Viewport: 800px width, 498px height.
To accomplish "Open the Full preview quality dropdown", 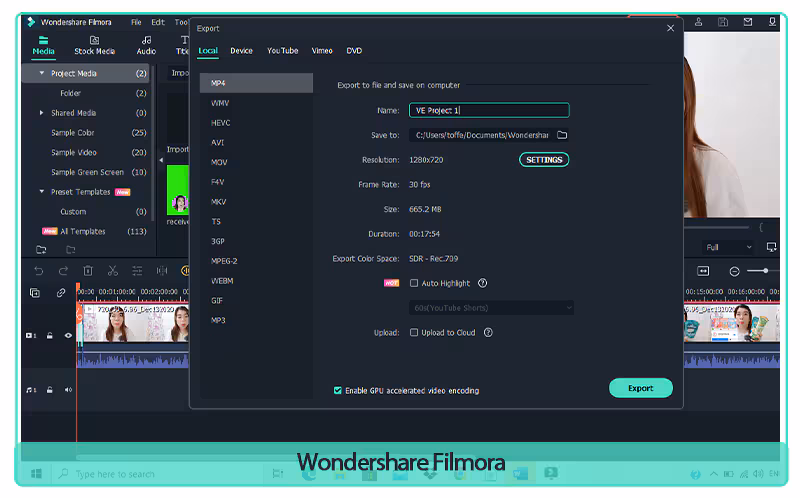I will [729, 247].
